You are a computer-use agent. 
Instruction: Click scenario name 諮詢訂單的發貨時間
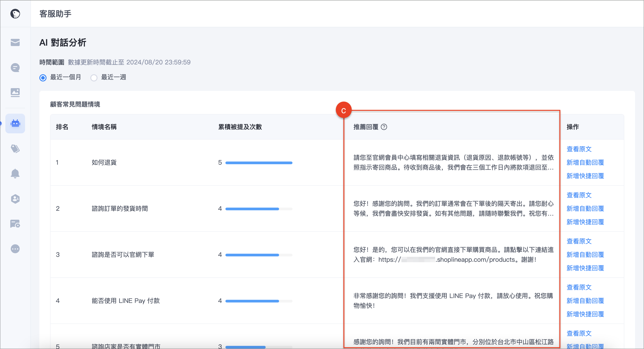coord(120,209)
